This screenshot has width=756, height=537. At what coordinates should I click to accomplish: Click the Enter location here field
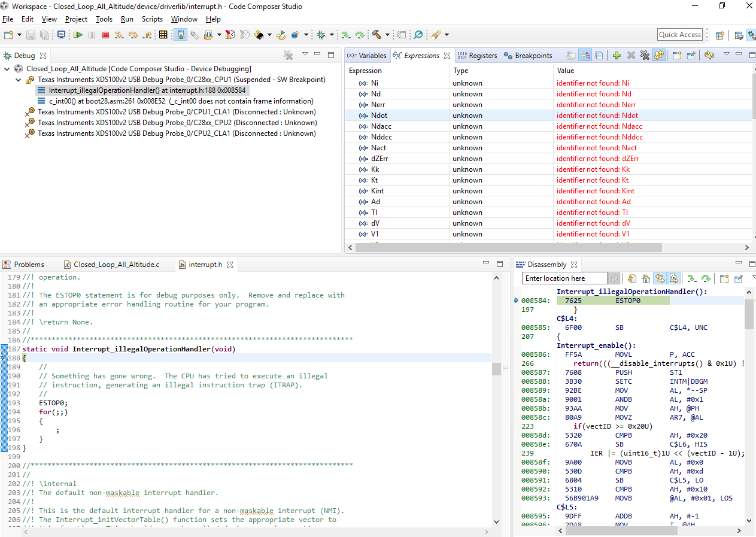click(564, 278)
